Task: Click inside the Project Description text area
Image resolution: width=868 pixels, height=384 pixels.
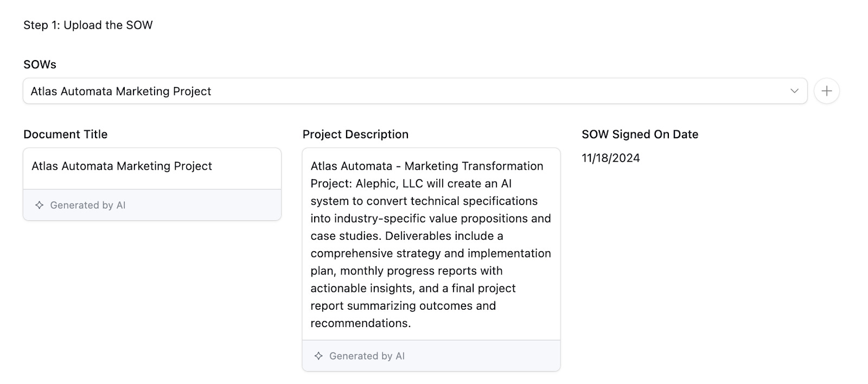Action: (x=431, y=244)
